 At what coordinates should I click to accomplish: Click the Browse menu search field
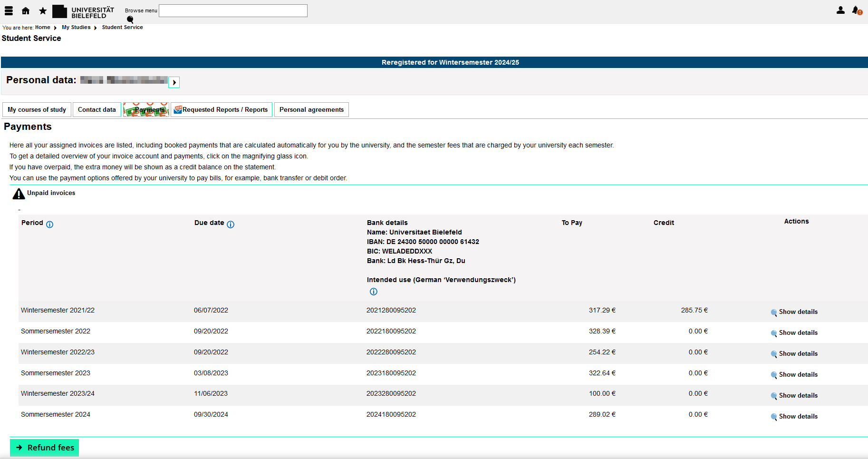pos(233,10)
